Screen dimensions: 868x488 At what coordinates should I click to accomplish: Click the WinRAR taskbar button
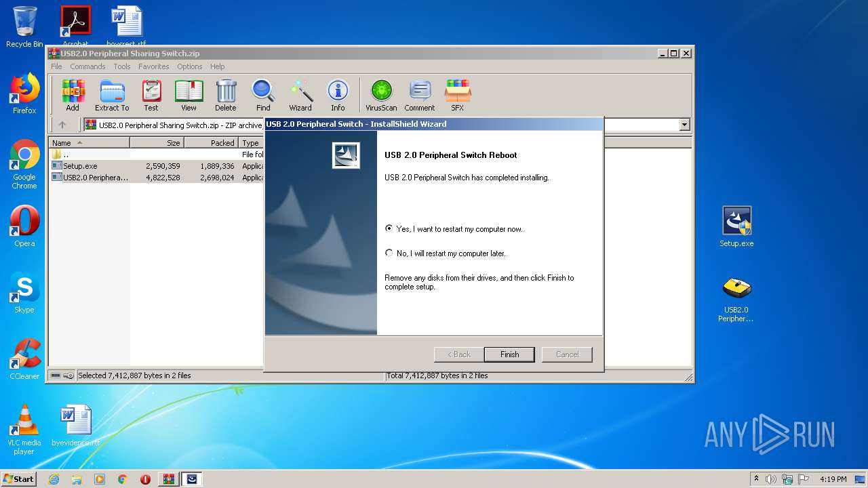[168, 479]
